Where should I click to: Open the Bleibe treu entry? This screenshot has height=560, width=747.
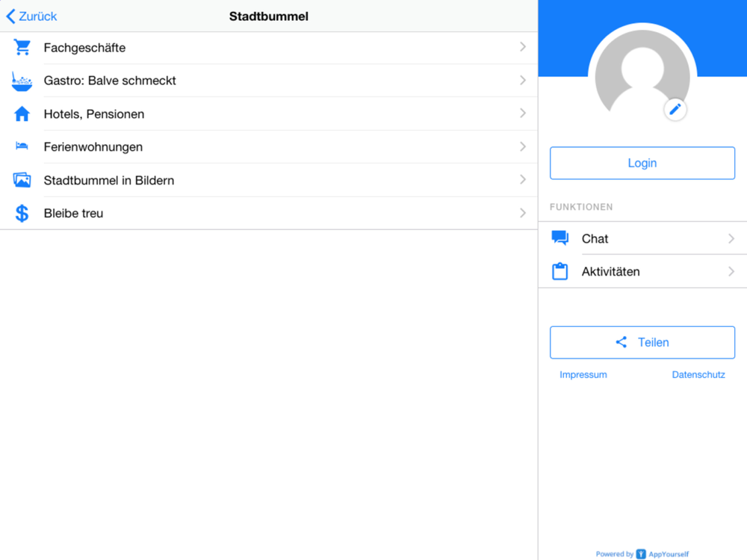coord(269,213)
